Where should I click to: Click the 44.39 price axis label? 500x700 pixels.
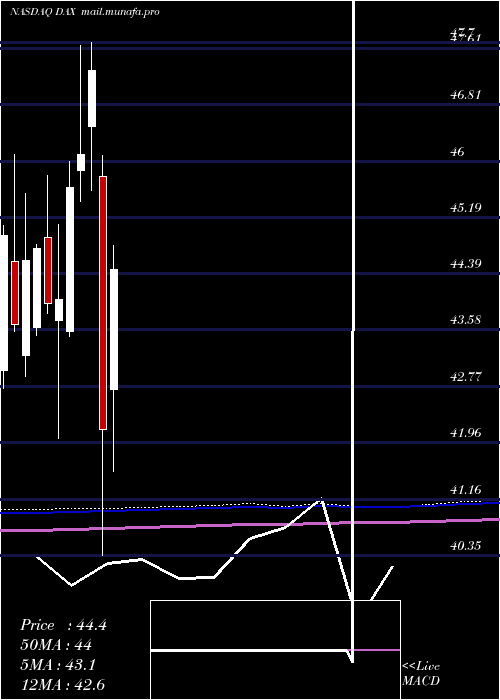coord(466,264)
